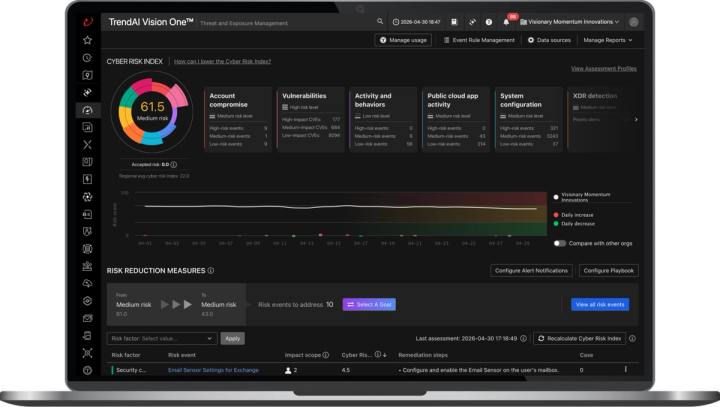Click Configure Alert Notifications button
This screenshot has height=407, width=720.
tap(531, 271)
